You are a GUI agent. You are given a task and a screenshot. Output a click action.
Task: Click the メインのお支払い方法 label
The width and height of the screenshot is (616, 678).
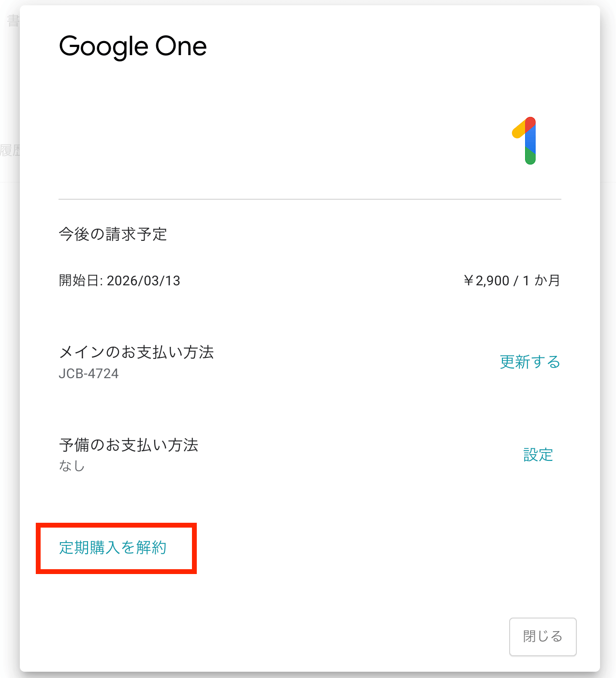[x=136, y=352]
